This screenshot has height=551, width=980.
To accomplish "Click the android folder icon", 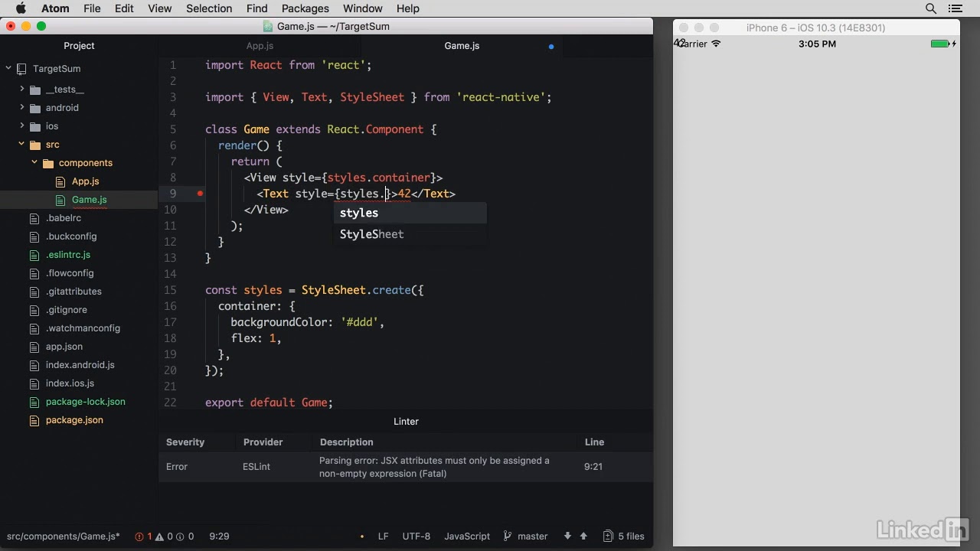I will click(35, 108).
